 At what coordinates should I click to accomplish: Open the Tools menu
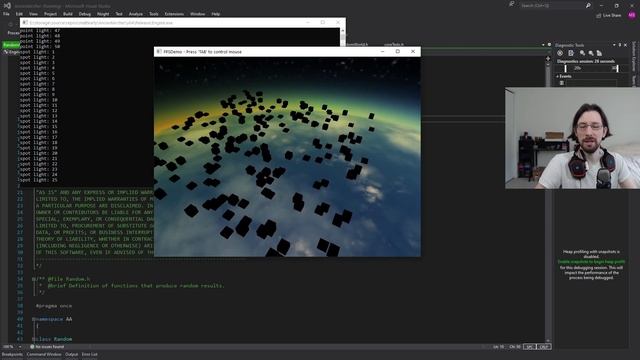[154, 14]
